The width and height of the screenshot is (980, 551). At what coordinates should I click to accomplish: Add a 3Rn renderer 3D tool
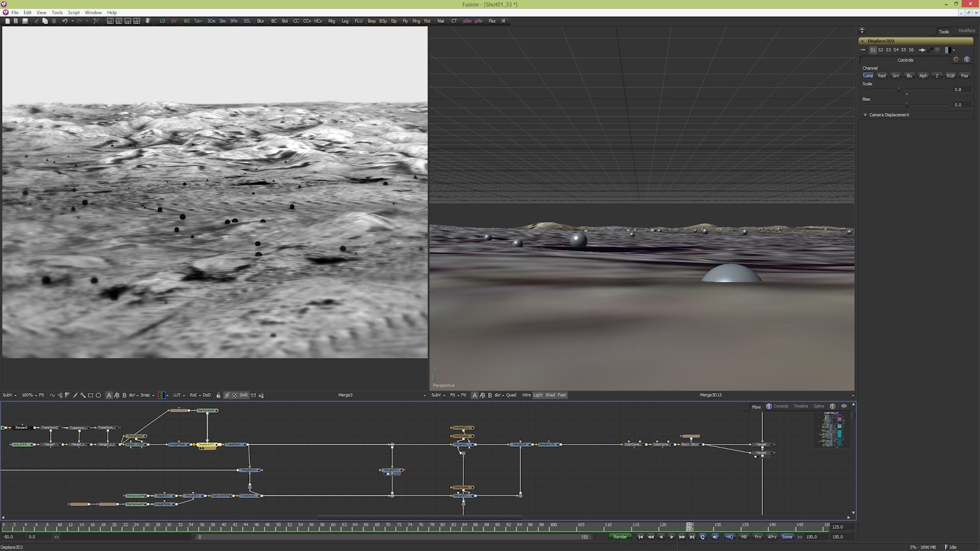234,21
